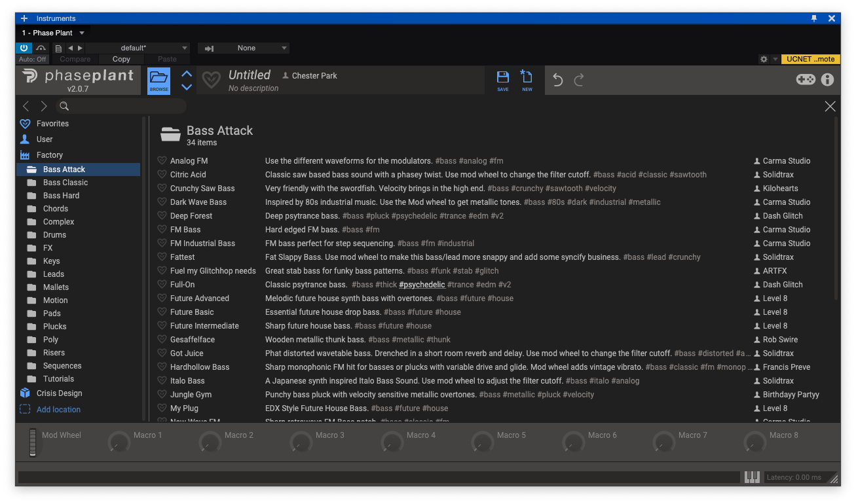
Task: Select next host preset right arrow
Action: (80, 48)
